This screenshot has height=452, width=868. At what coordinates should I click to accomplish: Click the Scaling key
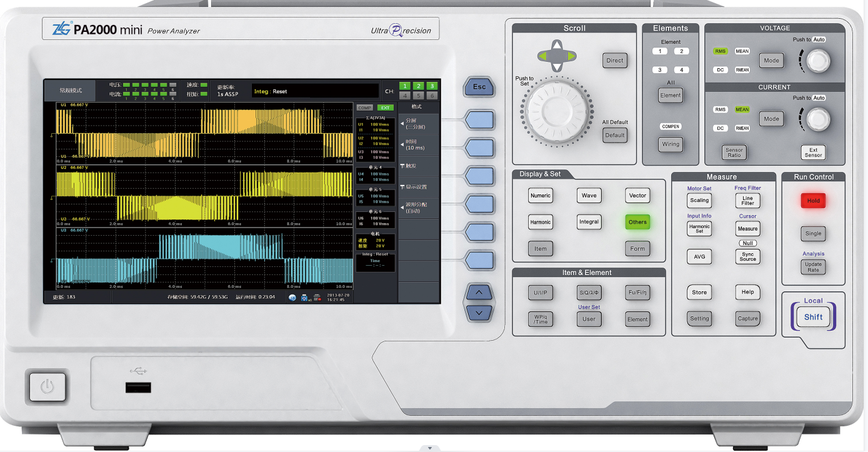[699, 201]
